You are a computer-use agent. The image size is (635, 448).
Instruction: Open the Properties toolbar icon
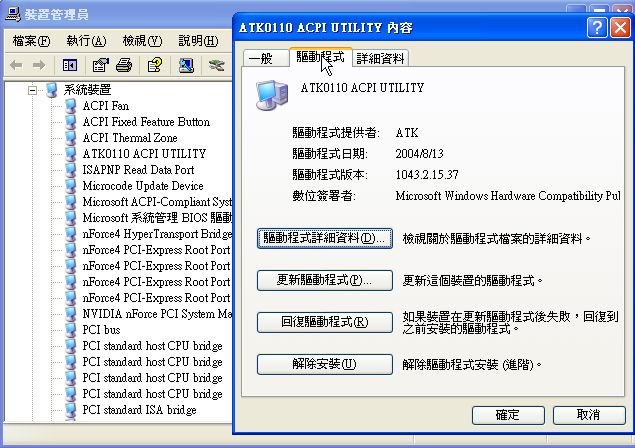click(x=100, y=65)
